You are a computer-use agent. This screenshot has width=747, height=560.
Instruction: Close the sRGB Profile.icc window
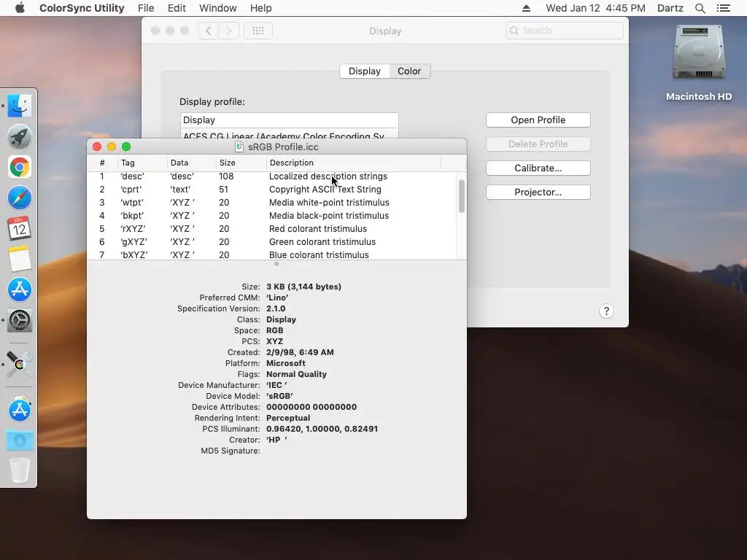tap(97, 147)
